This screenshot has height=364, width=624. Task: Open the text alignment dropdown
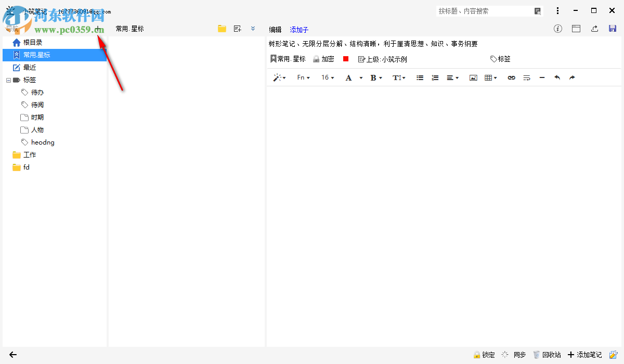[x=452, y=77]
